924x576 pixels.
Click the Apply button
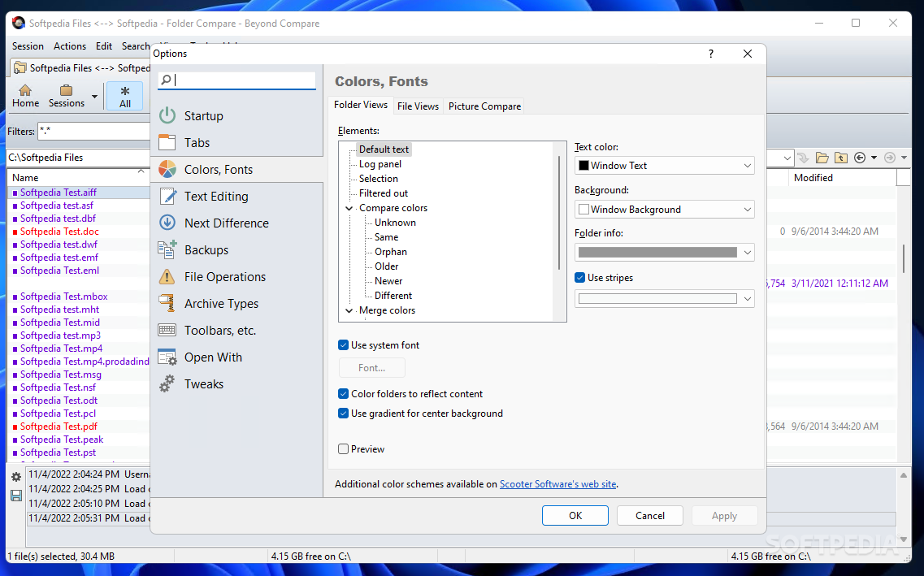click(724, 515)
